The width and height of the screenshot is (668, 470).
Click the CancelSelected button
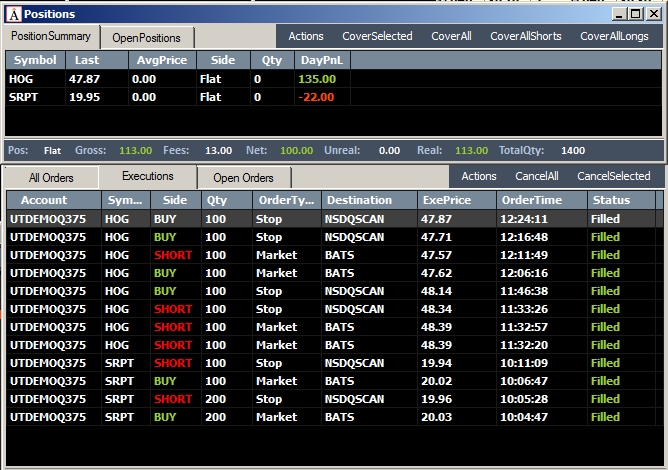pos(613,176)
